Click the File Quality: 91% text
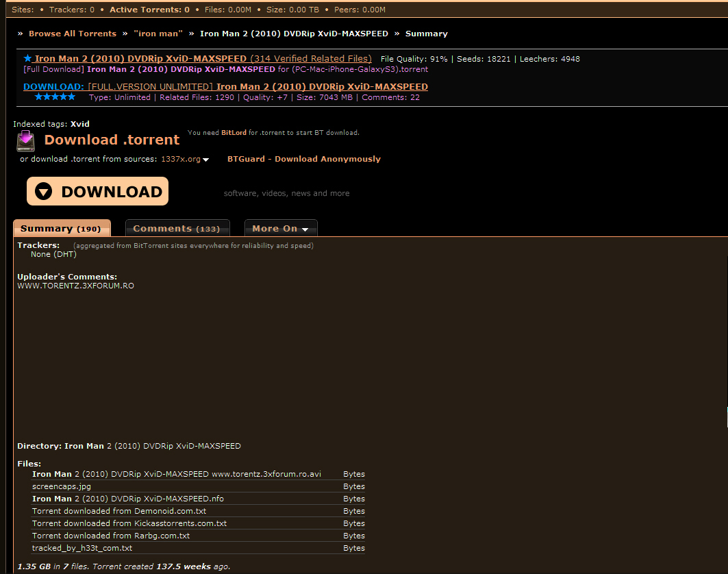Screen dimensions: 728x574 [x=414, y=59]
